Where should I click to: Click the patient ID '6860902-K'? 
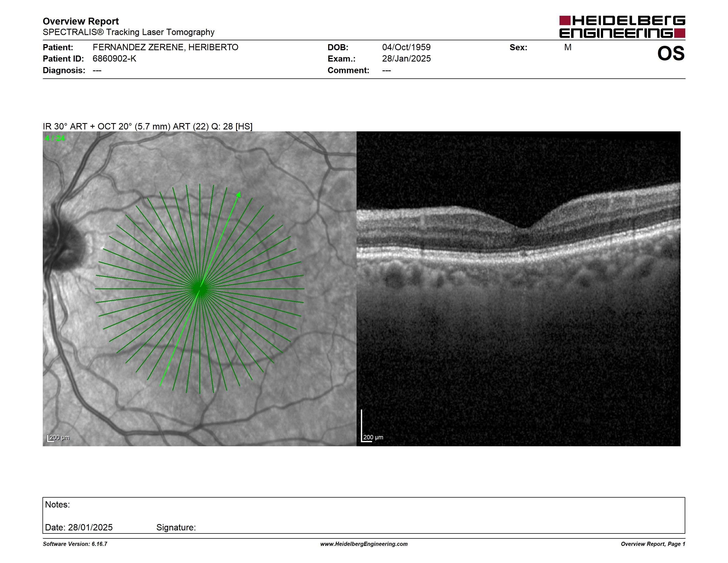tap(114, 59)
